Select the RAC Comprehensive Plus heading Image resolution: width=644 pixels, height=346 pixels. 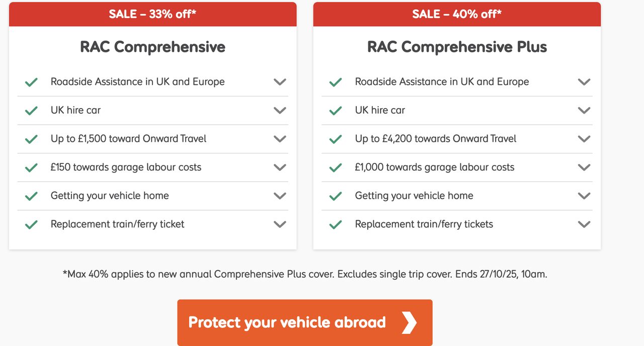coord(457,47)
